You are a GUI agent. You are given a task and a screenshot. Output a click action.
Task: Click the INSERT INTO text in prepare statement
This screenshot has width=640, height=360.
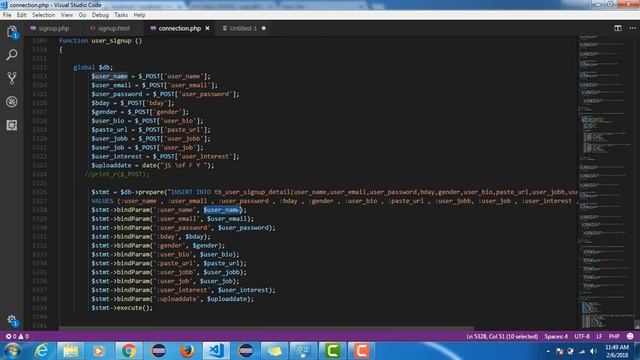click(x=191, y=192)
